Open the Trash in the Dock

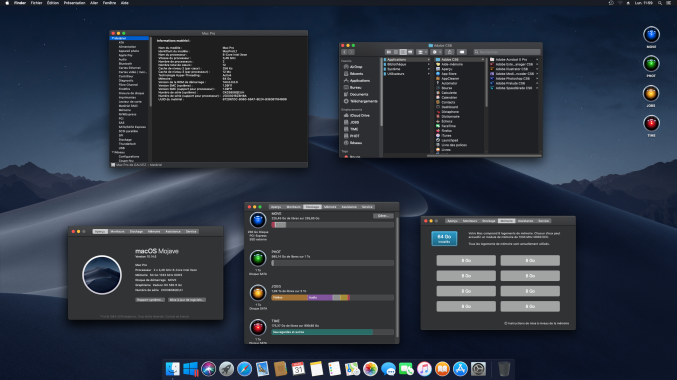504,369
